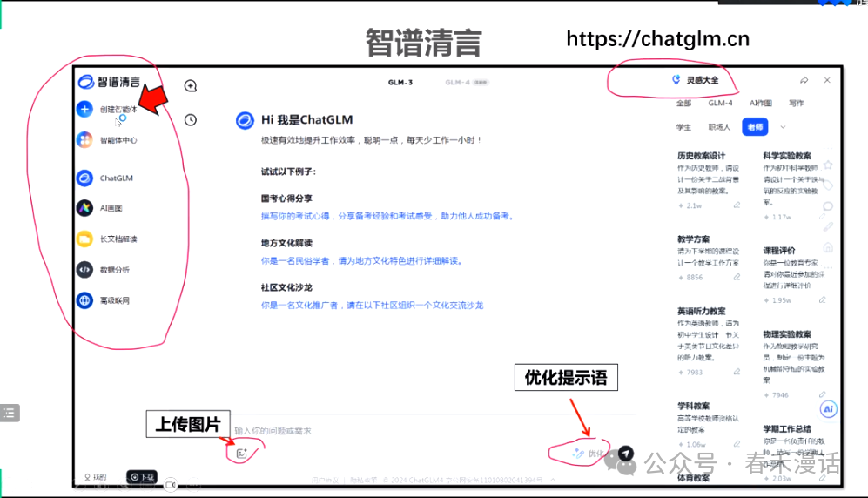Click the 隐私政策 footer link

363,481
